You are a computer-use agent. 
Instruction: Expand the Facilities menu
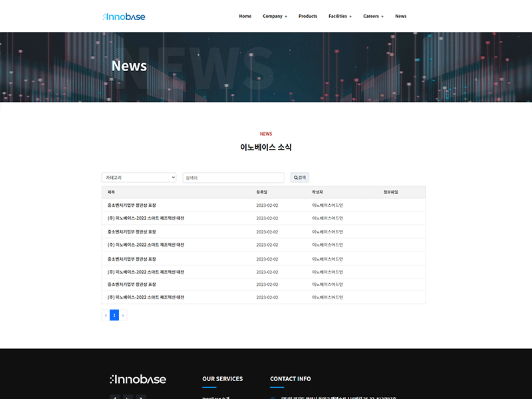(340, 16)
